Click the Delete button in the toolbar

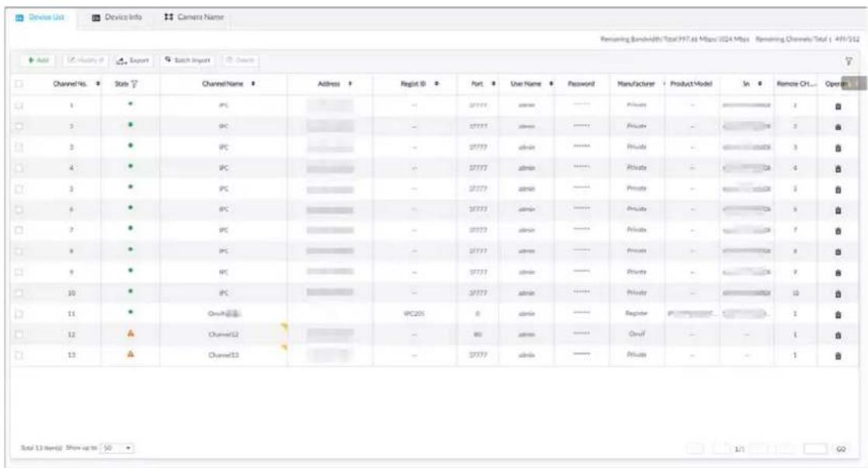click(240, 61)
